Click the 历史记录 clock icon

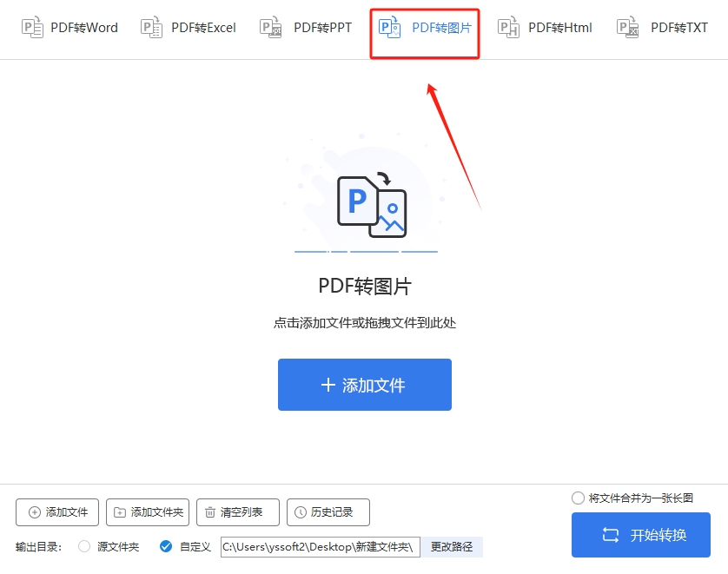pos(300,512)
